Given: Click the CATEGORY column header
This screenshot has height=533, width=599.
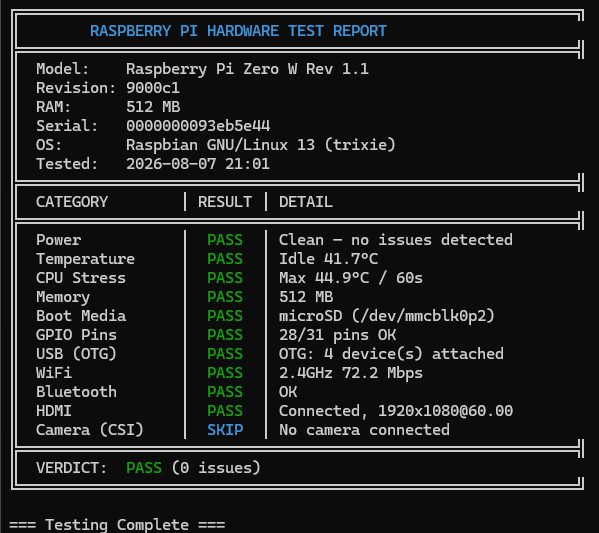Looking at the screenshot, I should [x=72, y=202].
